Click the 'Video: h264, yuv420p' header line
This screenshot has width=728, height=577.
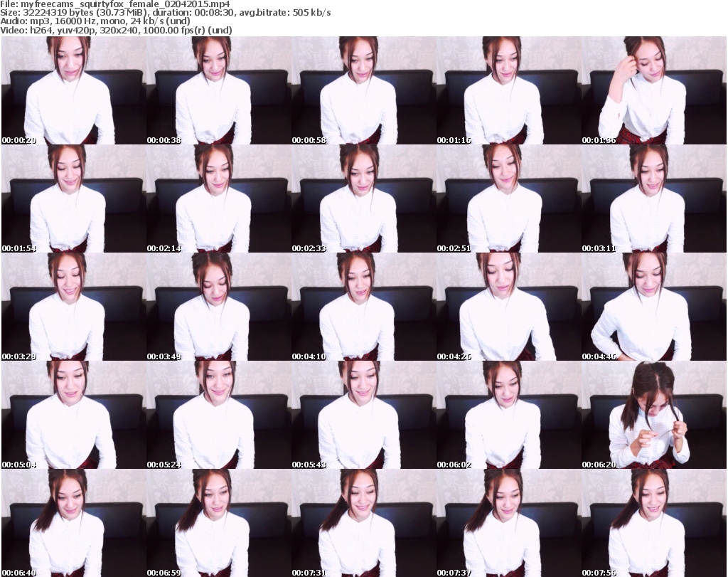(116, 30)
